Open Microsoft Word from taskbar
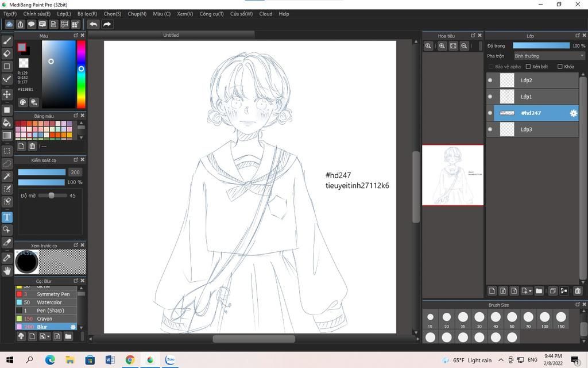588x368 pixels. [110, 360]
